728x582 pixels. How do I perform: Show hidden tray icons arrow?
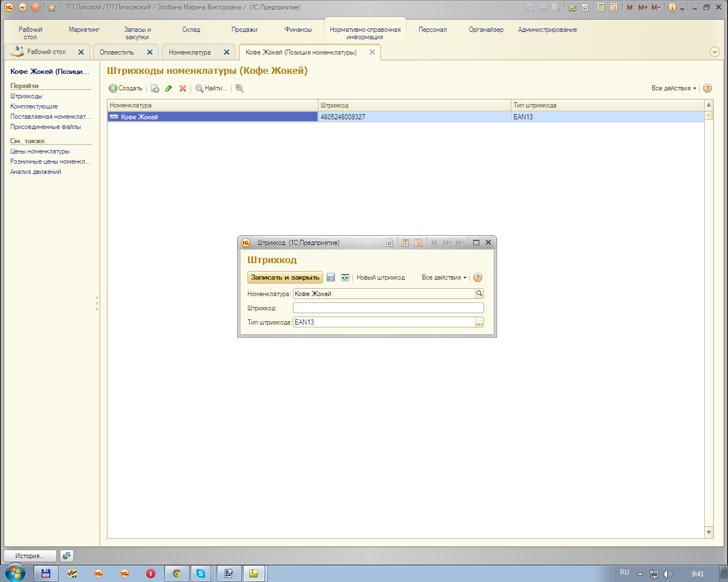pos(640,574)
